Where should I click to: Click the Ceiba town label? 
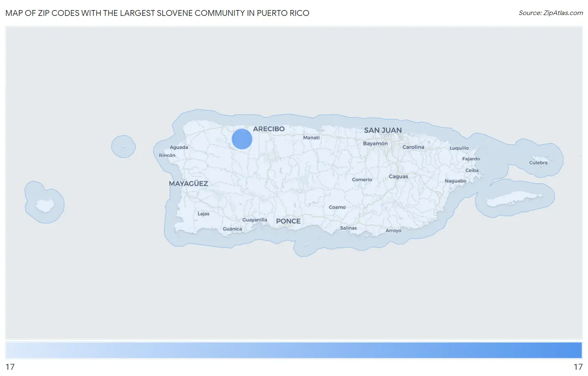(472, 170)
